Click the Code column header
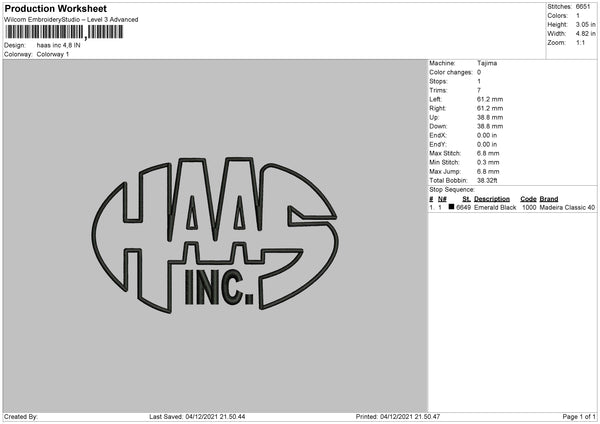Image resolution: width=600 pixels, height=424 pixels. (x=528, y=199)
